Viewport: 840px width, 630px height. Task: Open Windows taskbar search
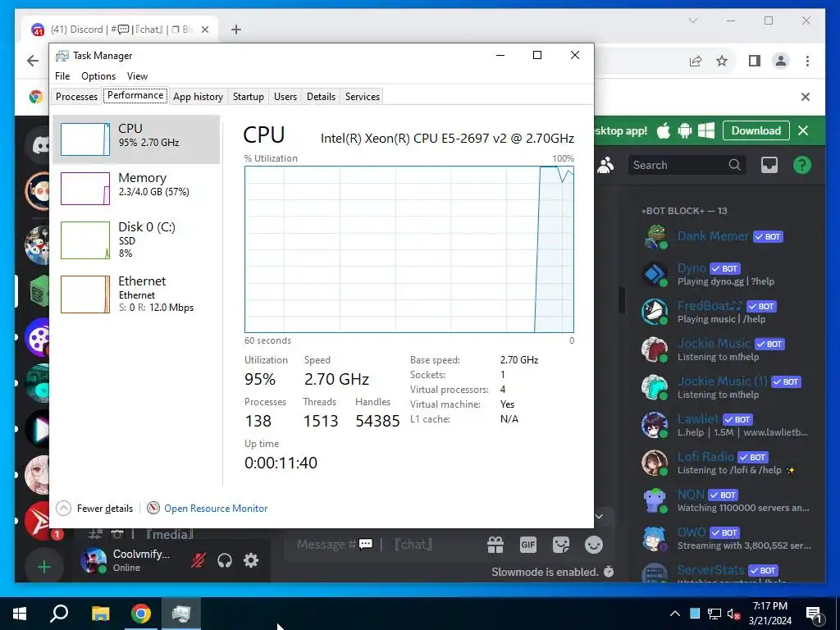click(x=59, y=614)
